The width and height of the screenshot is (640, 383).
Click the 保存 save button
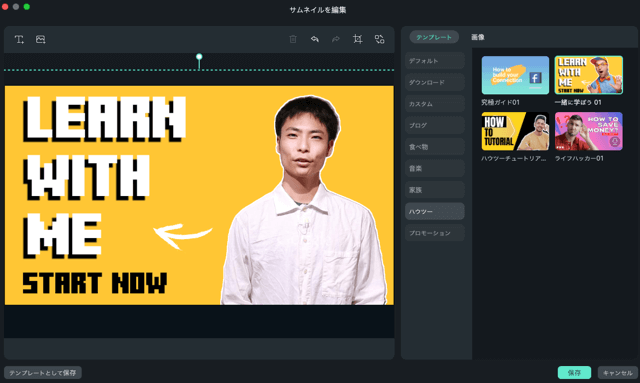pyautogui.click(x=574, y=372)
